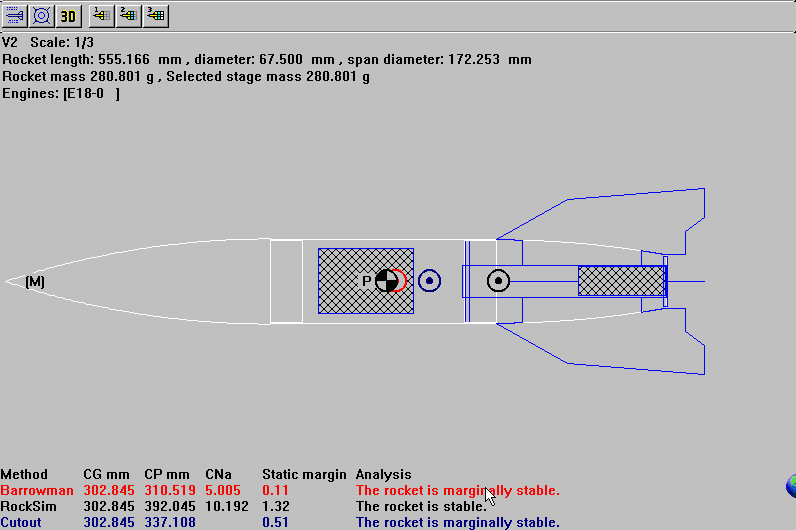Click the Static margin column header

(x=304, y=474)
